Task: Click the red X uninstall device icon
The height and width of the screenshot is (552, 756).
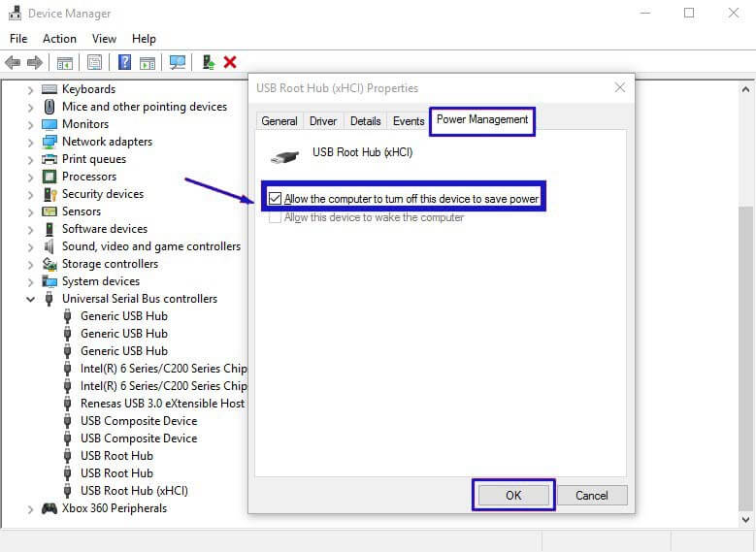Action: [x=230, y=62]
